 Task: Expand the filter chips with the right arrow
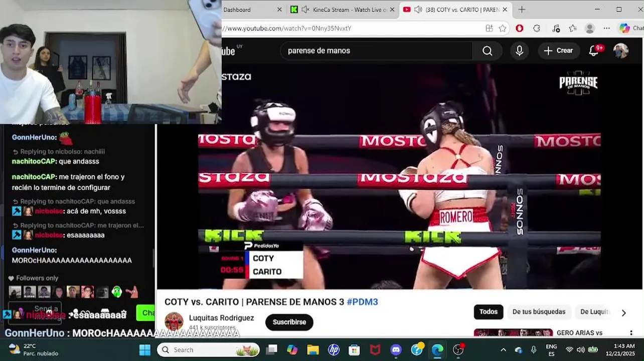tap(623, 313)
